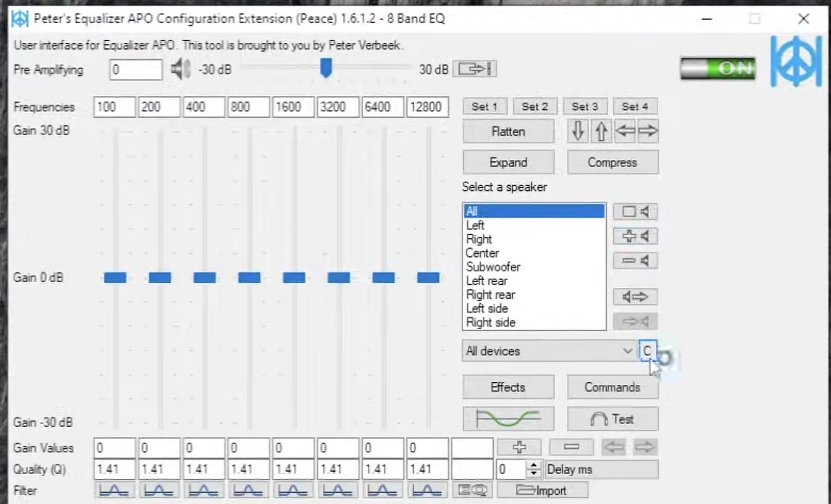Viewport: 831px width, 504px height.
Task: Click the 100 Hz gain slider handle
Action: pyautogui.click(x=115, y=278)
